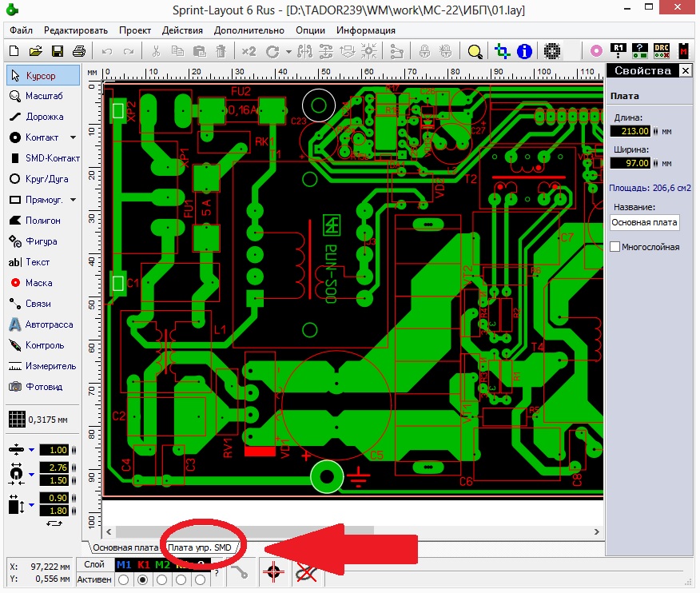Swap SMD pad dimensions with the double-arrow icon
700x593 pixels.
pyautogui.click(x=54, y=523)
